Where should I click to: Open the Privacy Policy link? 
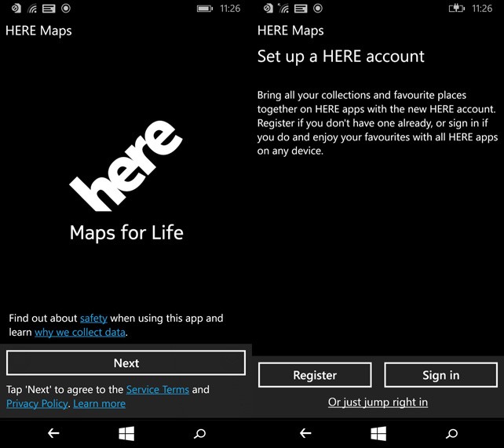[38, 404]
